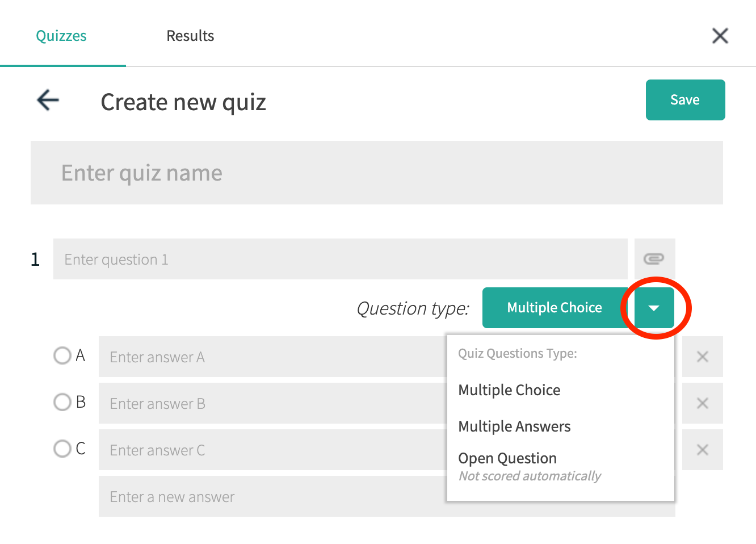Viewport: 756px width, 544px height.
Task: Click the Enter quiz name field
Action: 376,173
